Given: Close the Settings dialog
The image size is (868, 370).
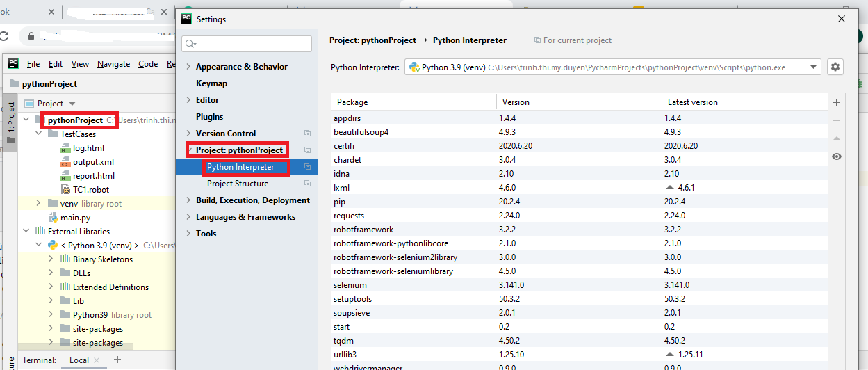Looking at the screenshot, I should click(842, 19).
